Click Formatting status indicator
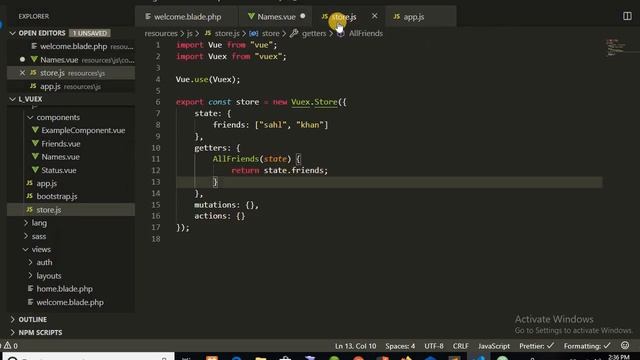This screenshot has height=360, width=640. click(587, 346)
